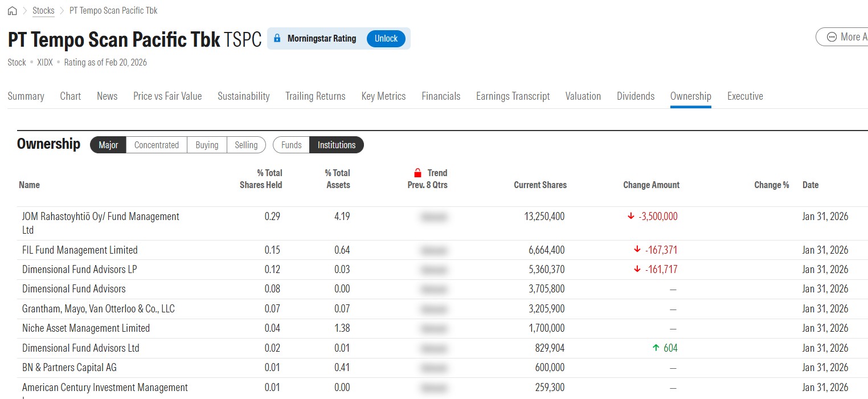Click the red lock icon above Trend
Image resolution: width=868 pixels, height=399 pixels.
coord(417,173)
